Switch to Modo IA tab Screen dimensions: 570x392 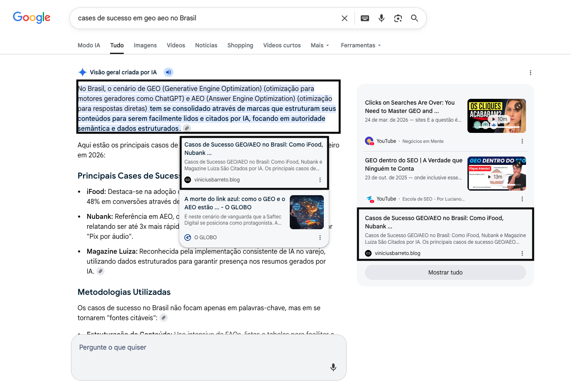point(89,45)
